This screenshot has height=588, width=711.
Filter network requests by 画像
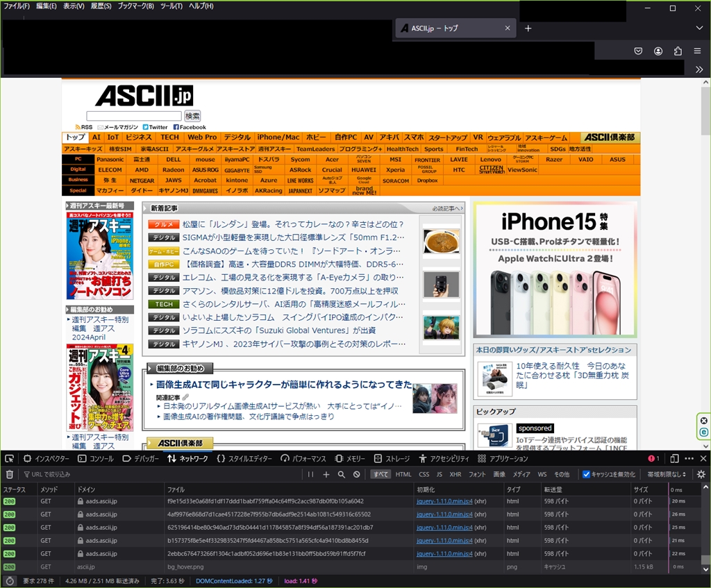click(x=499, y=474)
